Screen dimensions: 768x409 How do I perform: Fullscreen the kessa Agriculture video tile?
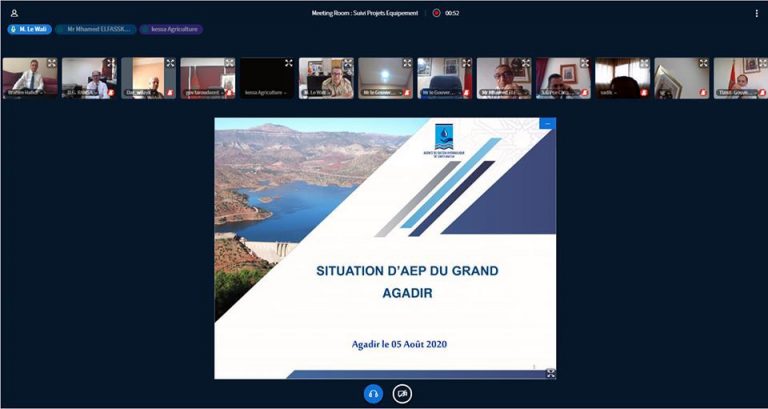(x=288, y=63)
